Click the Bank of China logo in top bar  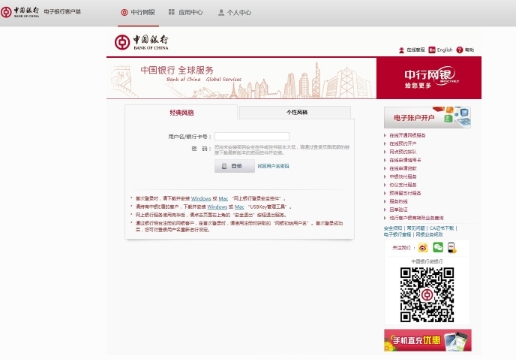coord(20,12)
